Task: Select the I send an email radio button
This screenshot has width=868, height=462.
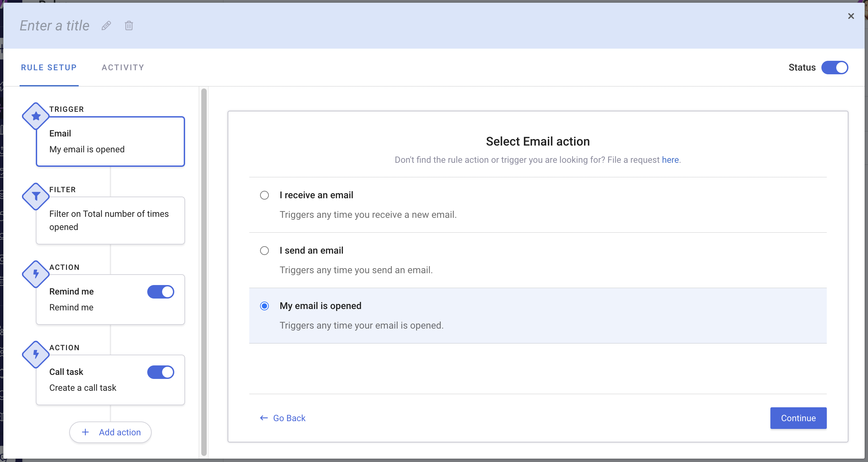Action: pyautogui.click(x=264, y=250)
